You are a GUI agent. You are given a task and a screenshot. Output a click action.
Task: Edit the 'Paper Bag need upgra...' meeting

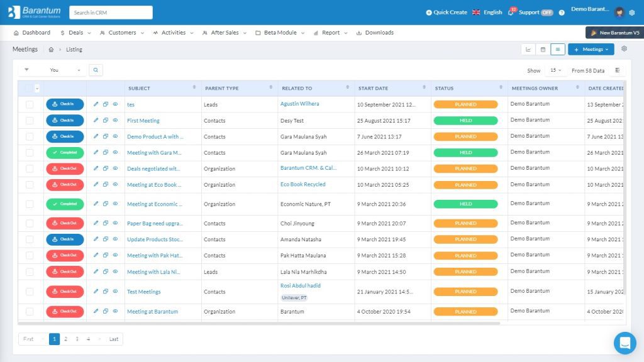click(96, 223)
